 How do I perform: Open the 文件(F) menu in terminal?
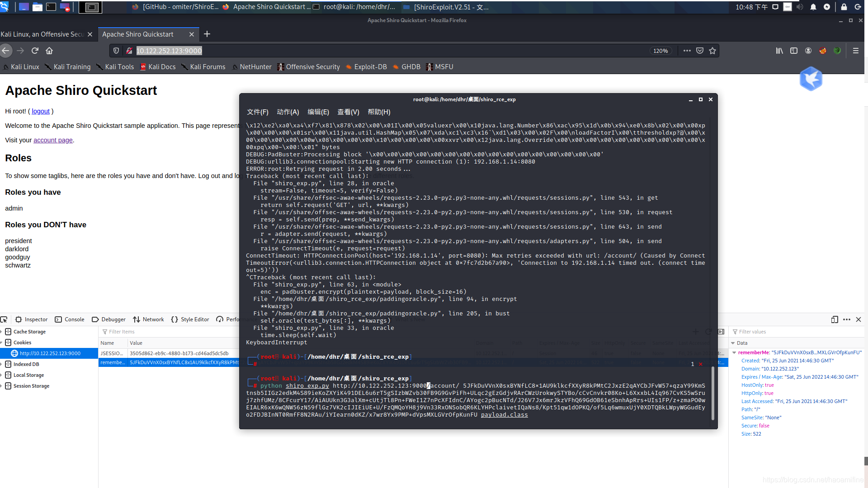tap(257, 112)
